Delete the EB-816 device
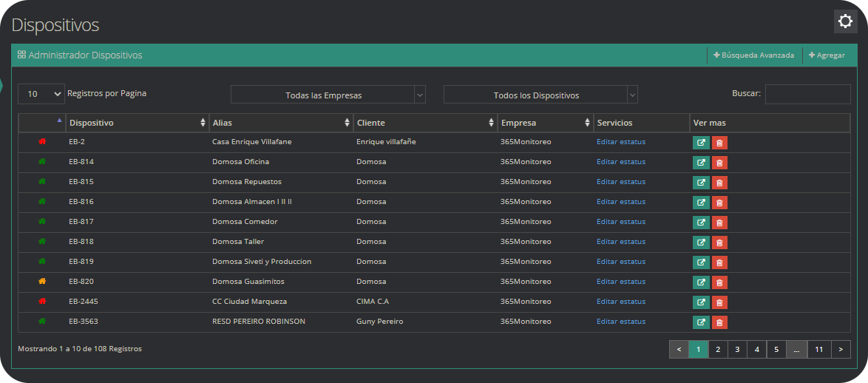The width and height of the screenshot is (868, 383). pyautogui.click(x=719, y=203)
